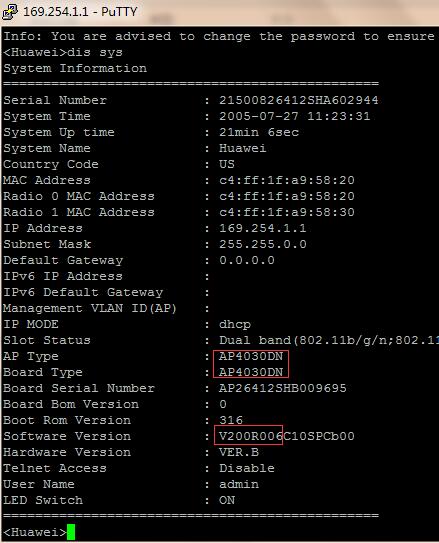Click the window title 169.254.1.1 - PuTTY
The width and height of the screenshot is (439, 543).
[x=80, y=11]
